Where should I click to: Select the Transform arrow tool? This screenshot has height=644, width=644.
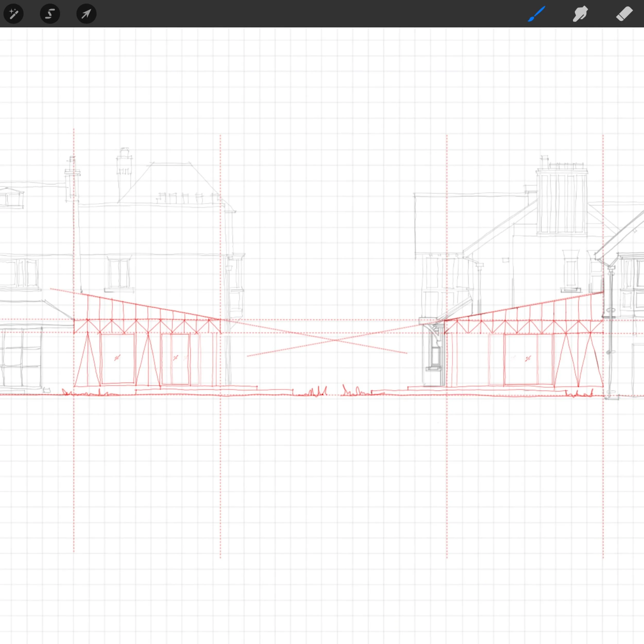[86, 14]
